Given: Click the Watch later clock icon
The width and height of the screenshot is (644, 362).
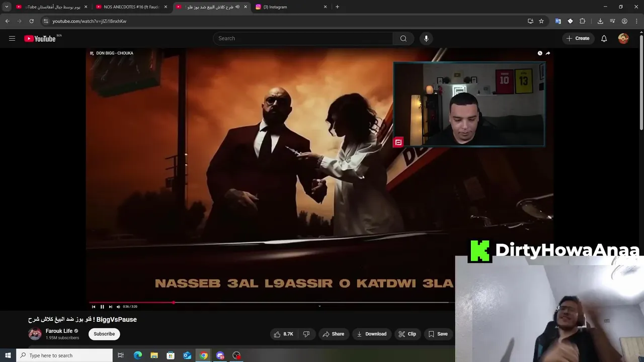Looking at the screenshot, I should pos(540,53).
